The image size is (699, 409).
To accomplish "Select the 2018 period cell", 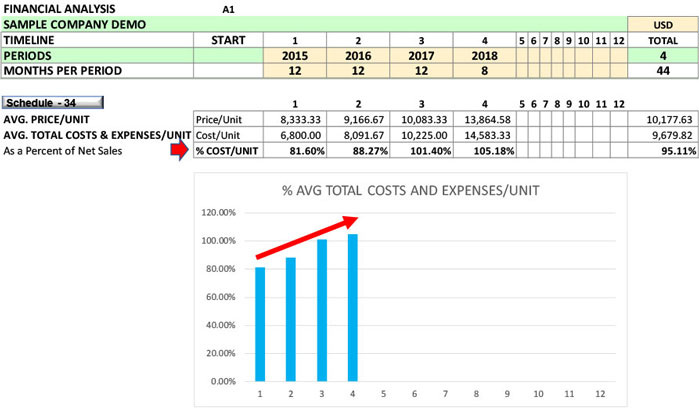I will [x=485, y=55].
